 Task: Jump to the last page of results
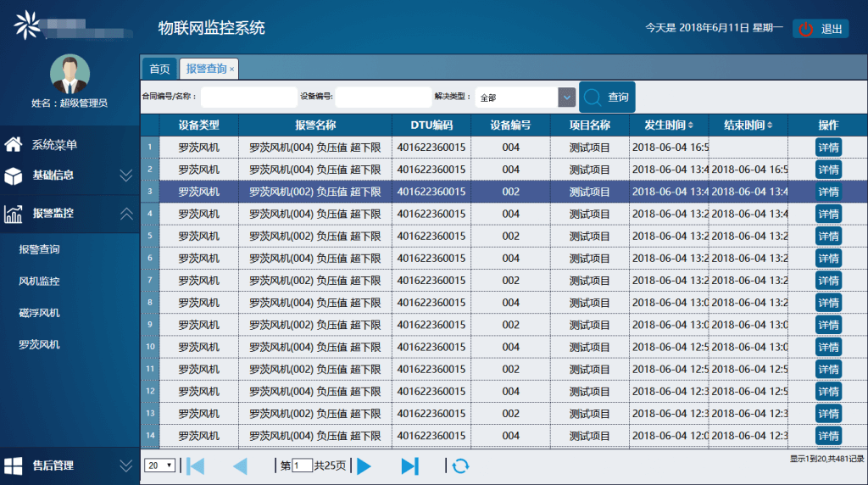[x=410, y=465]
